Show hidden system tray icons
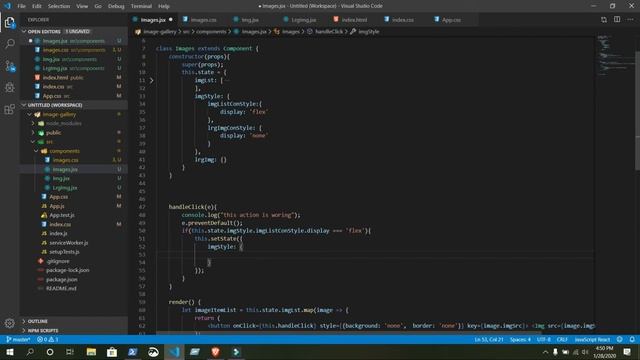Viewport: 640px width, 360px height. coord(545,352)
